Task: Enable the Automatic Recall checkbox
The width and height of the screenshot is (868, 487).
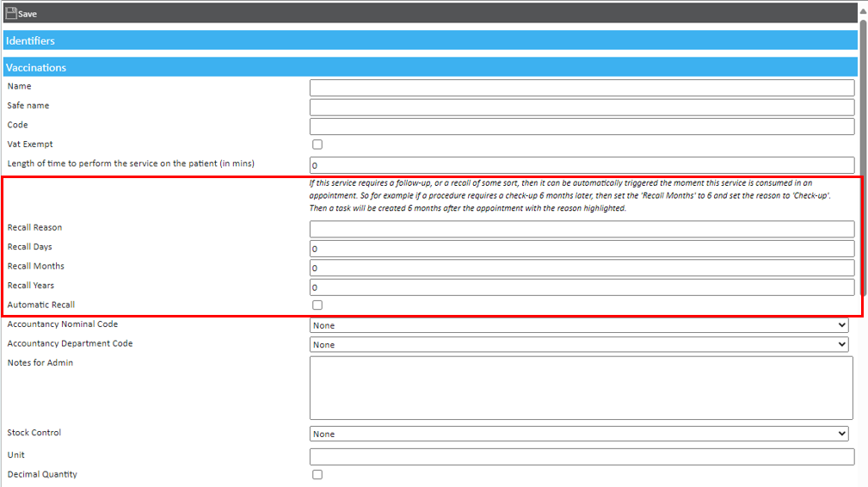Action: [x=317, y=305]
